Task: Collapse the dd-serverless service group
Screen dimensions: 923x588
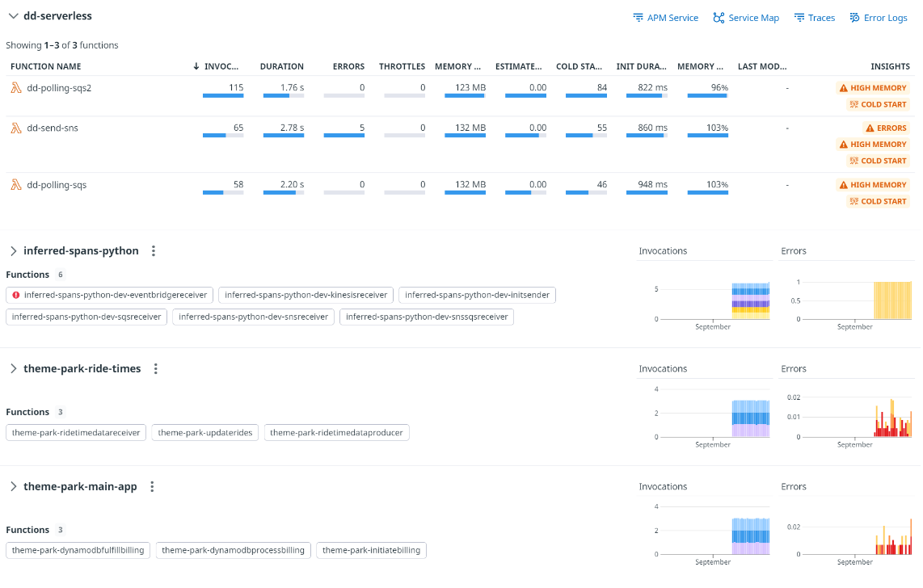Action: (x=13, y=16)
